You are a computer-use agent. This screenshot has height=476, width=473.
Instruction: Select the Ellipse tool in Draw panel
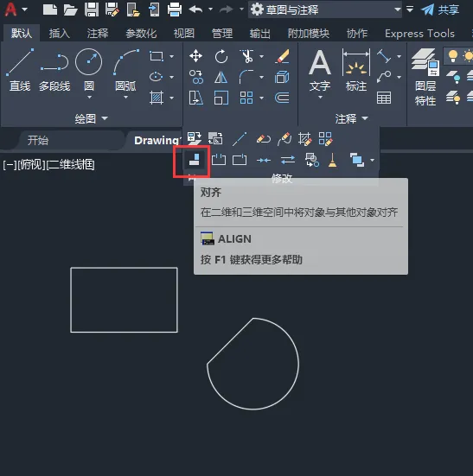157,77
